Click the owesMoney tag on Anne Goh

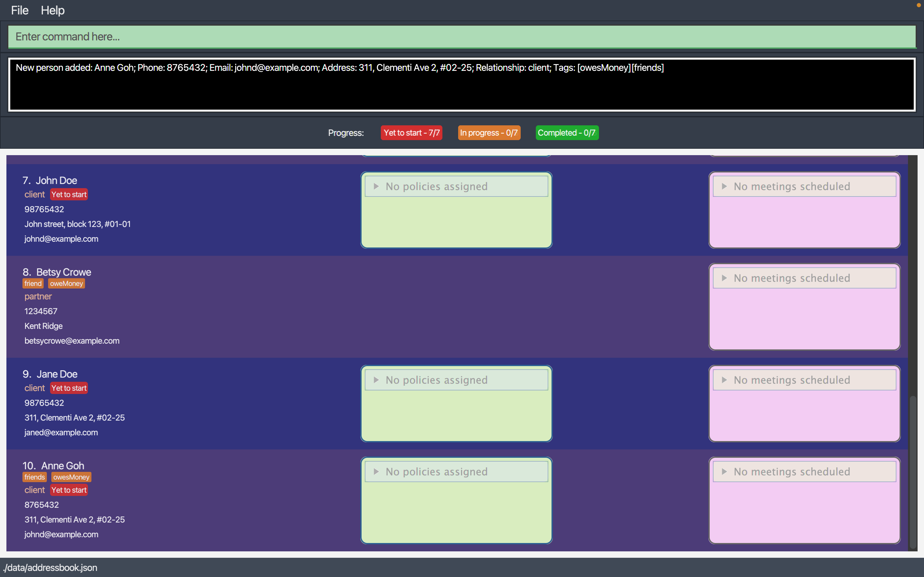click(71, 477)
